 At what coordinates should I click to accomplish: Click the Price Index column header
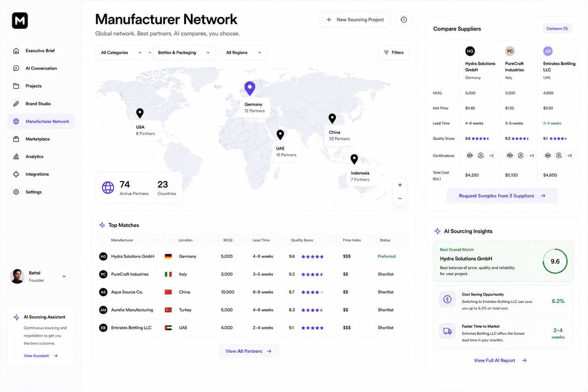(x=352, y=240)
